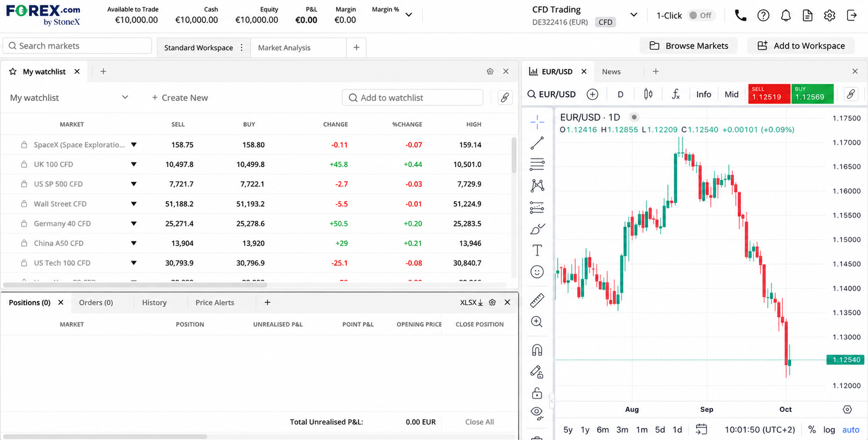Select the trend line drawing tool
This screenshot has height=440, width=868.
[537, 143]
